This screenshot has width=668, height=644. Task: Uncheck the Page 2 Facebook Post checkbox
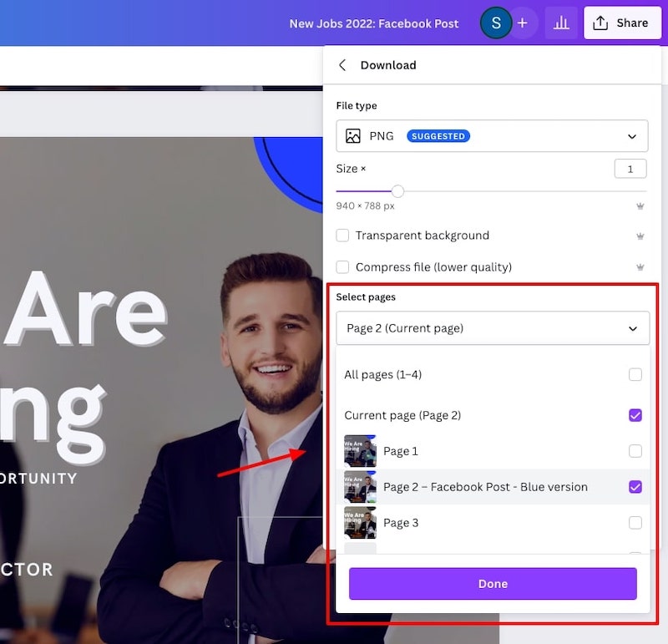(635, 487)
